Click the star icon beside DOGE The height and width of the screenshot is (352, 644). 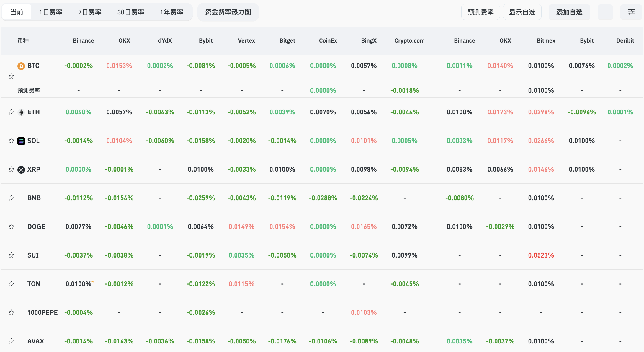point(12,226)
